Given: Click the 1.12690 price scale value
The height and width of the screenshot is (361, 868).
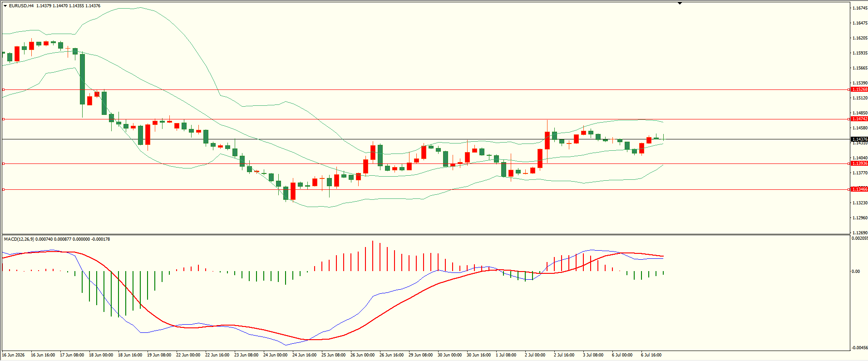Looking at the screenshot, I should coord(860,233).
